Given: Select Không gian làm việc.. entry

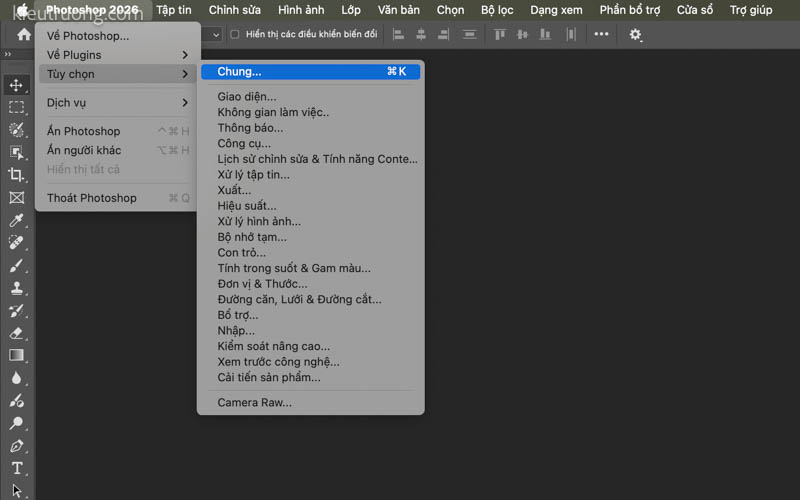Looking at the screenshot, I should (x=311, y=112).
